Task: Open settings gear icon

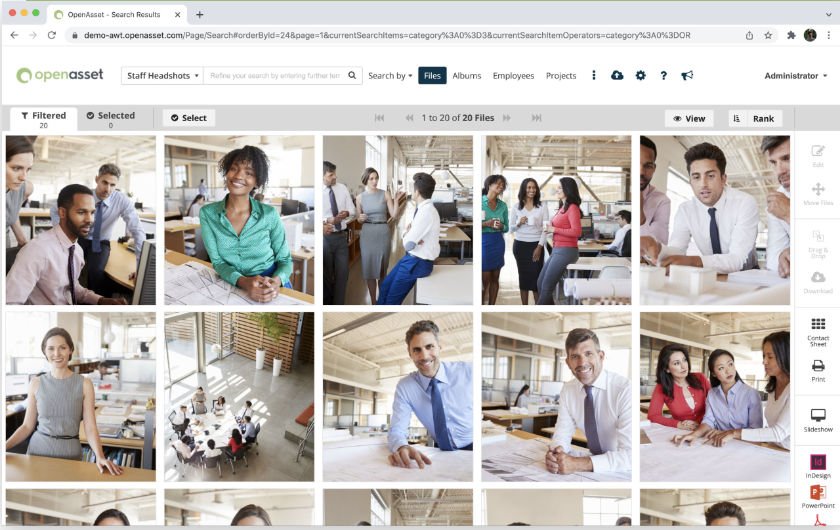Action: [640, 76]
